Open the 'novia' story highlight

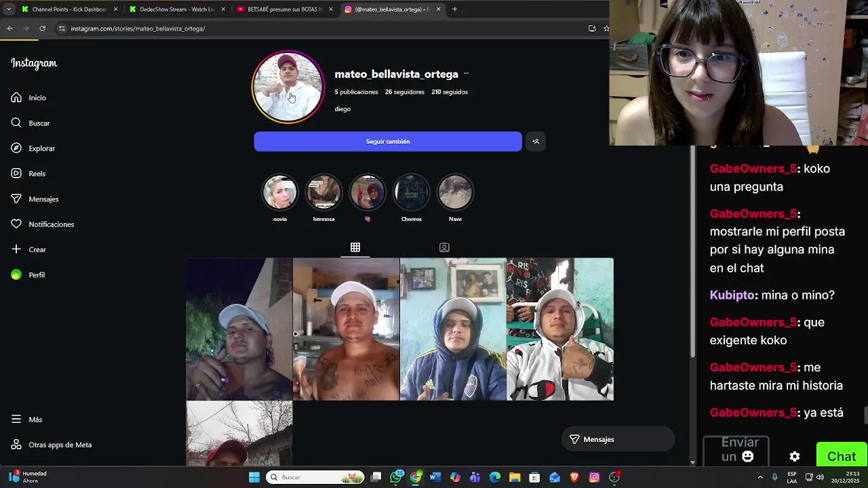[280, 192]
